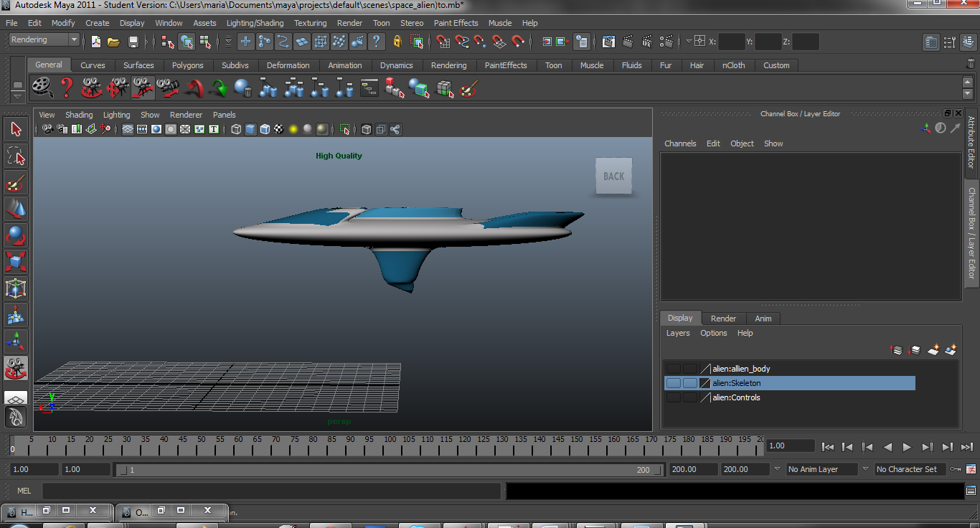Open the Lighting/Shading menu
The width and height of the screenshot is (980, 528).
pos(255,23)
